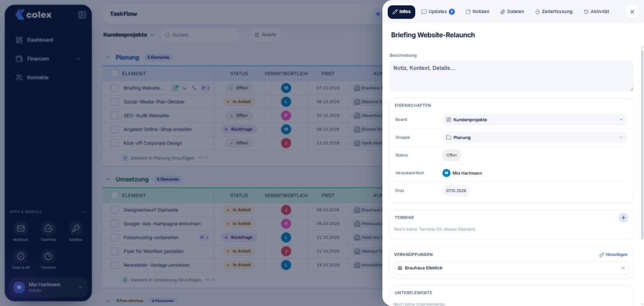Open the Board dropdown showing Kundenprojekte

point(535,120)
